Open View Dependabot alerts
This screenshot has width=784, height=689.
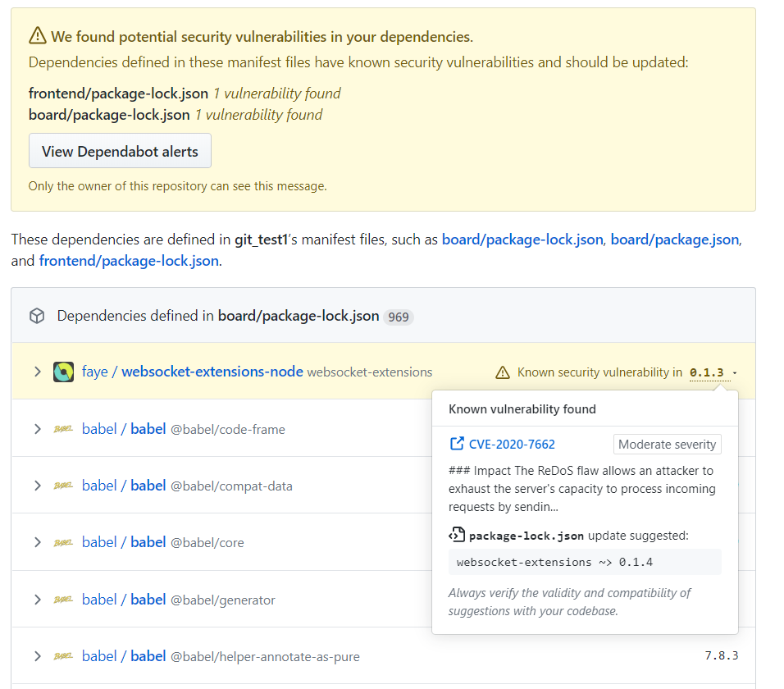click(120, 151)
